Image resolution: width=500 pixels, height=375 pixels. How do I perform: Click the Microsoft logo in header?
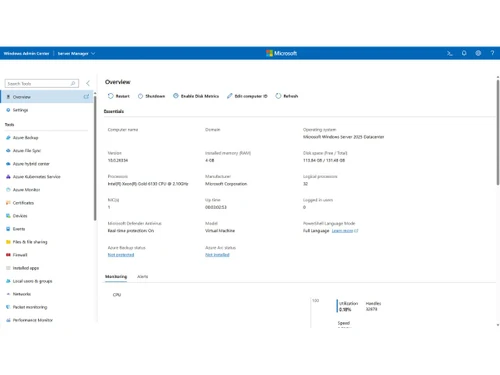281,53
